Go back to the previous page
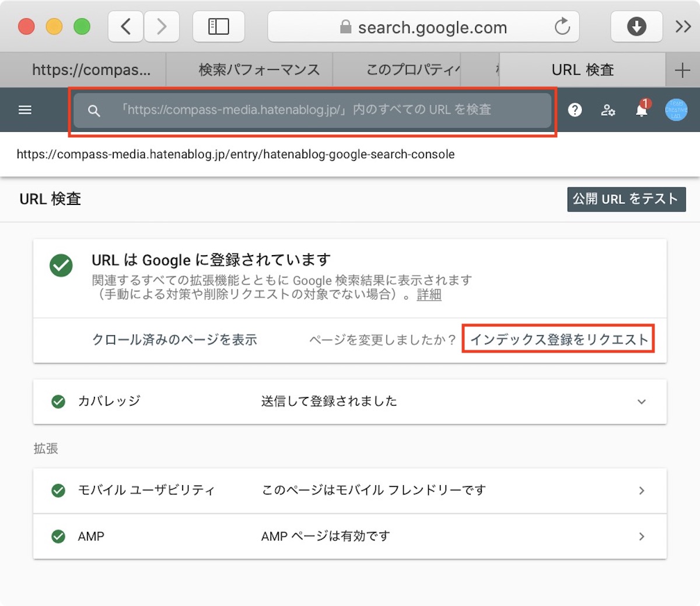700x606 pixels. coord(125,26)
